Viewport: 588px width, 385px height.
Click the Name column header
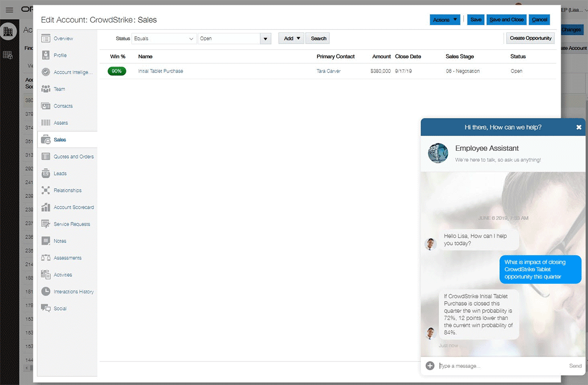point(146,56)
